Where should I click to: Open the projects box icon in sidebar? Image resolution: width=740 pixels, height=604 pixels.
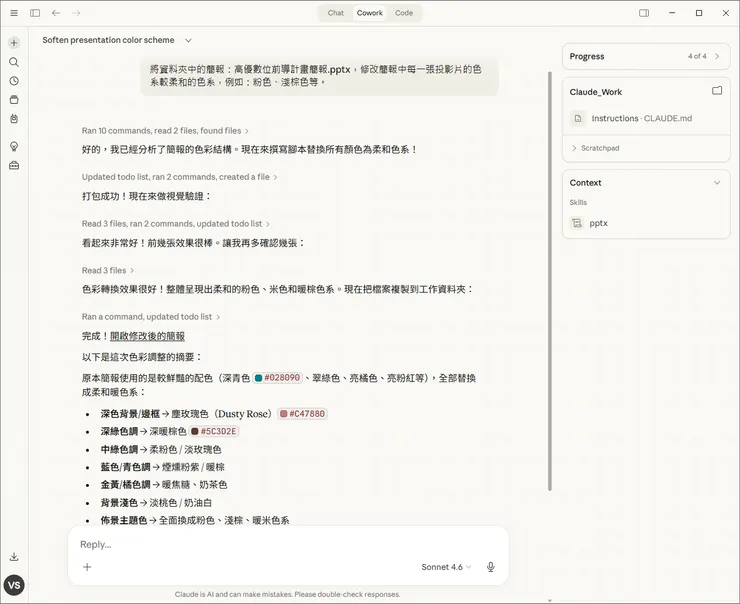[x=14, y=100]
